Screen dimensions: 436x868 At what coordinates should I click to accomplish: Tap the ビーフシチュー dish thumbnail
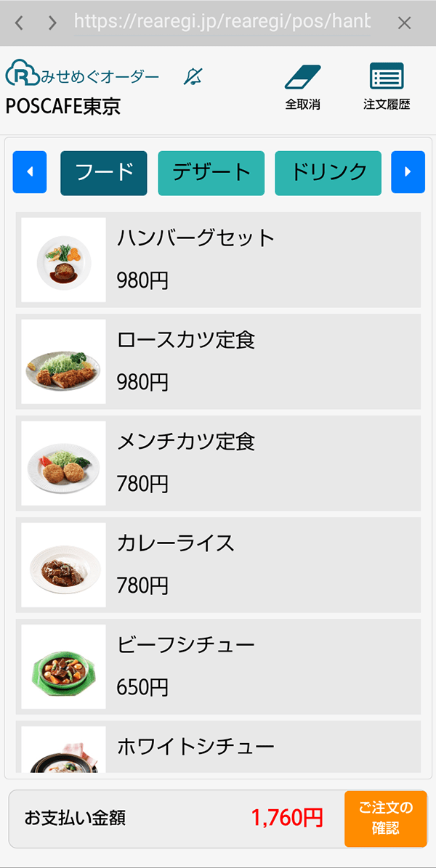64,667
